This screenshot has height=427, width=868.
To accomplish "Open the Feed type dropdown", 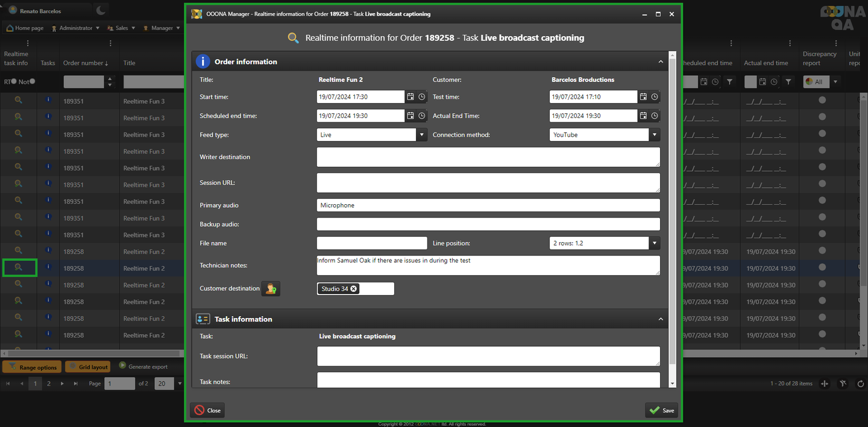I will (422, 135).
